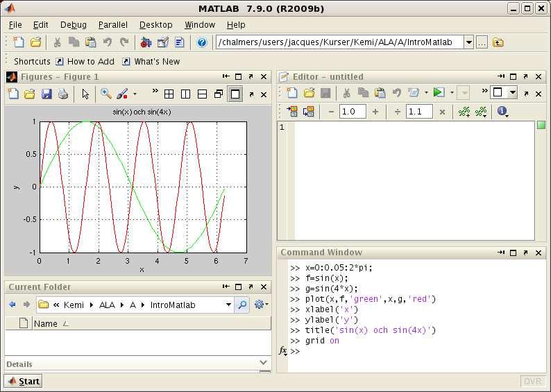Image resolution: width=551 pixels, height=392 pixels.
Task: Select Edit Plot arrow tool
Action: 85,94
